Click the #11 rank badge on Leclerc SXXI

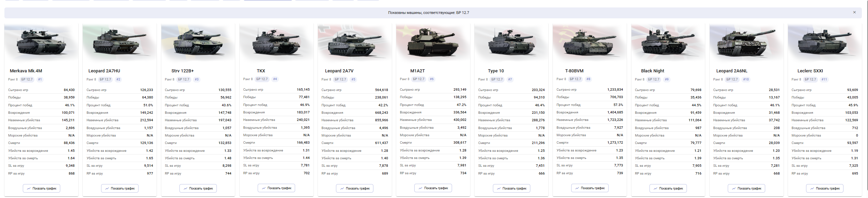[824, 79]
